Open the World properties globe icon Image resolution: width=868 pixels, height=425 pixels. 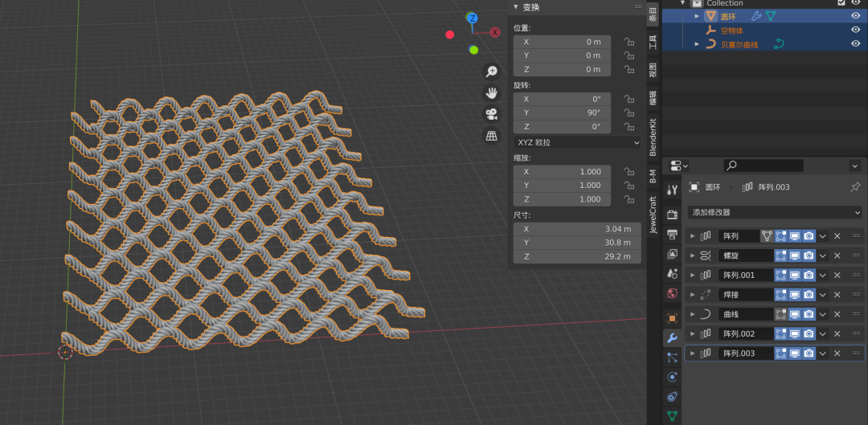coord(673,293)
